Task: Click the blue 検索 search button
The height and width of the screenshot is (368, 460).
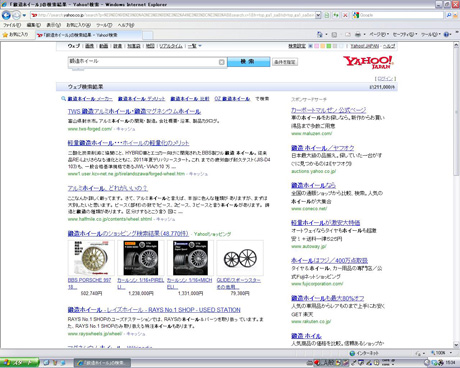Action: tap(248, 62)
